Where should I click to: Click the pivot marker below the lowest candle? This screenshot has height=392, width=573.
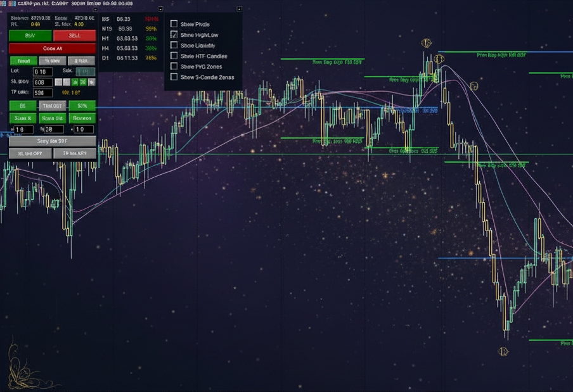[503, 351]
